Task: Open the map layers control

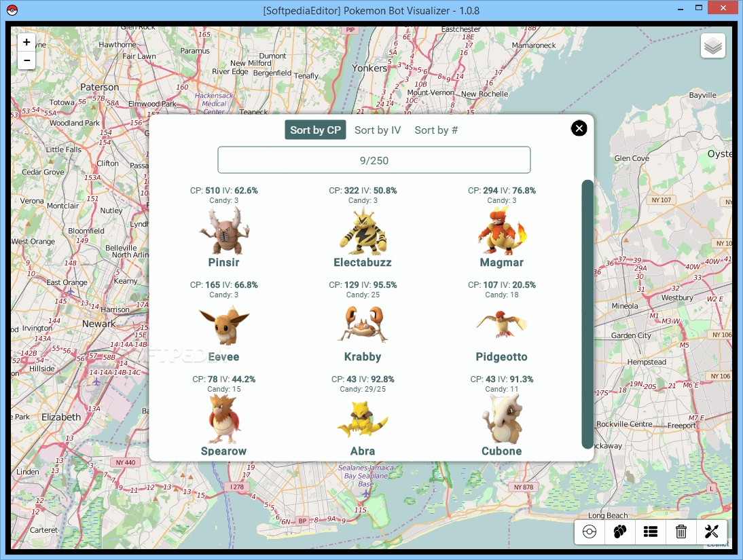Action: 712,45
